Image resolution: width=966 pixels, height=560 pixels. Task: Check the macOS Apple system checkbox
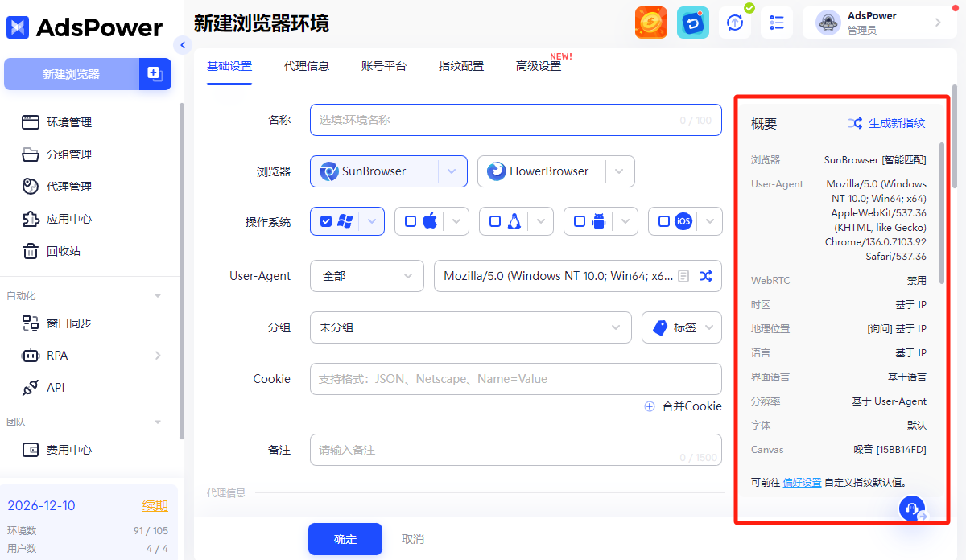[411, 221]
